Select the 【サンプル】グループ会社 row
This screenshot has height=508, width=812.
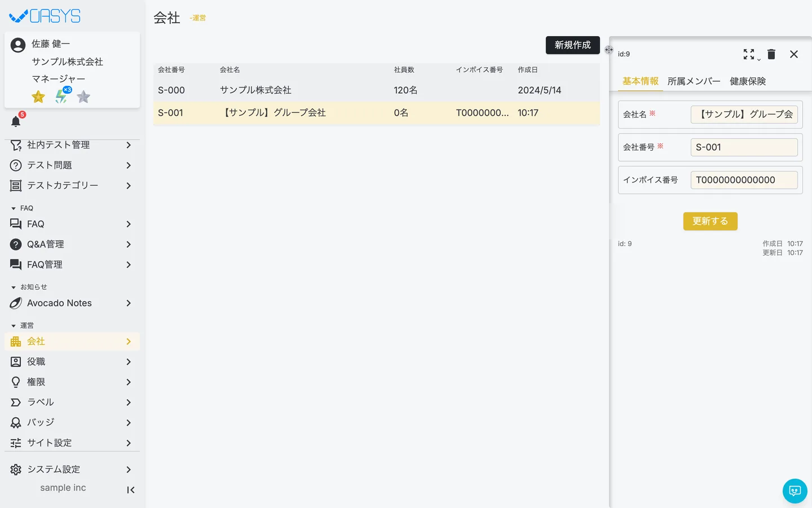(x=377, y=113)
